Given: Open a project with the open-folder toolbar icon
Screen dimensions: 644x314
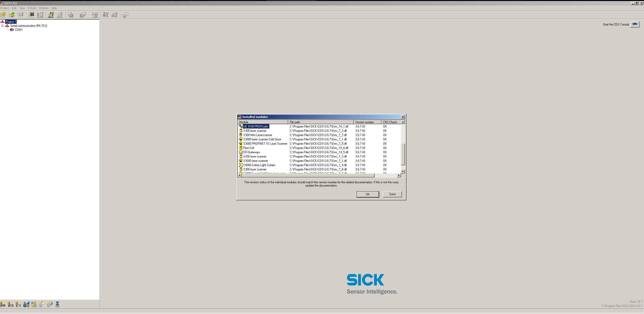Looking at the screenshot, I should pos(12,15).
